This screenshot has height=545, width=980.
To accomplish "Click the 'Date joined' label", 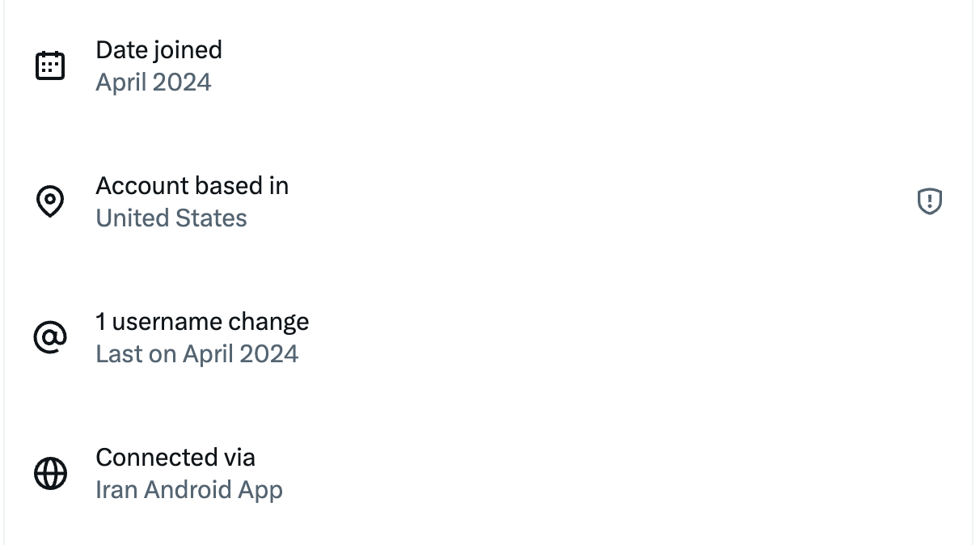I will 158,50.
